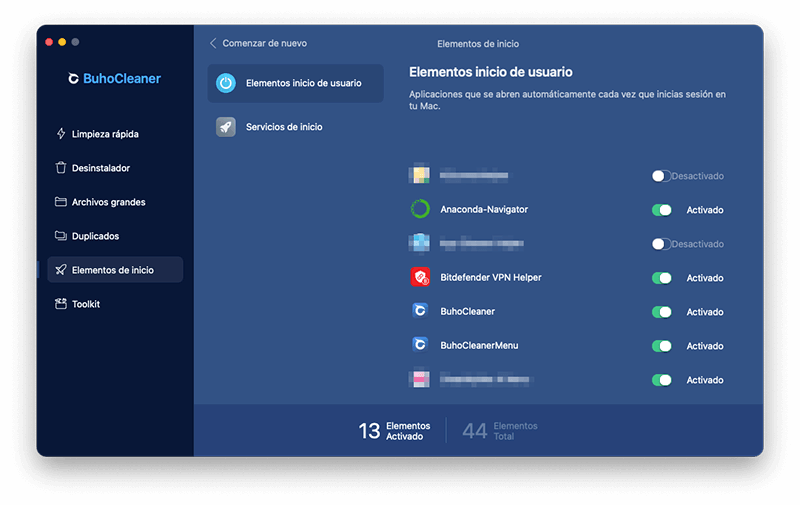Click the rocket icon for Elementos de inicio

coord(61,270)
